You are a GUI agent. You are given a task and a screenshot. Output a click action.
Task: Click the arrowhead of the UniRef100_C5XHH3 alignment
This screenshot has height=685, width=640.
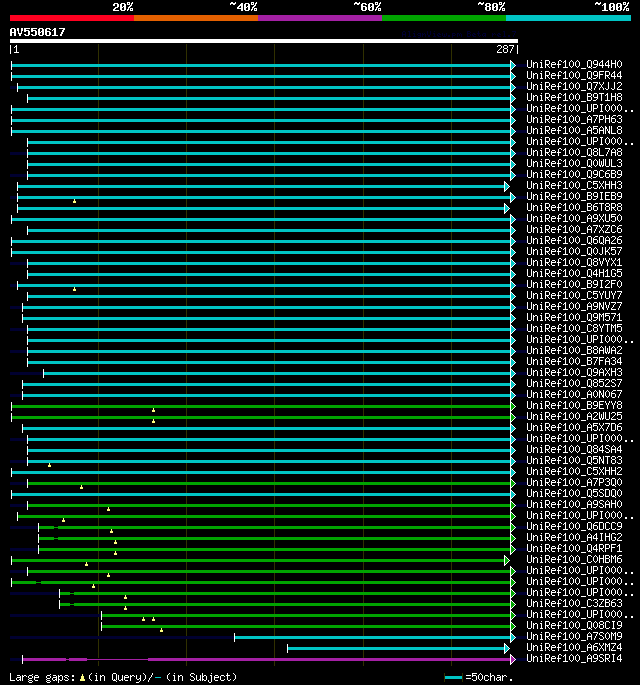pyautogui.click(x=507, y=187)
